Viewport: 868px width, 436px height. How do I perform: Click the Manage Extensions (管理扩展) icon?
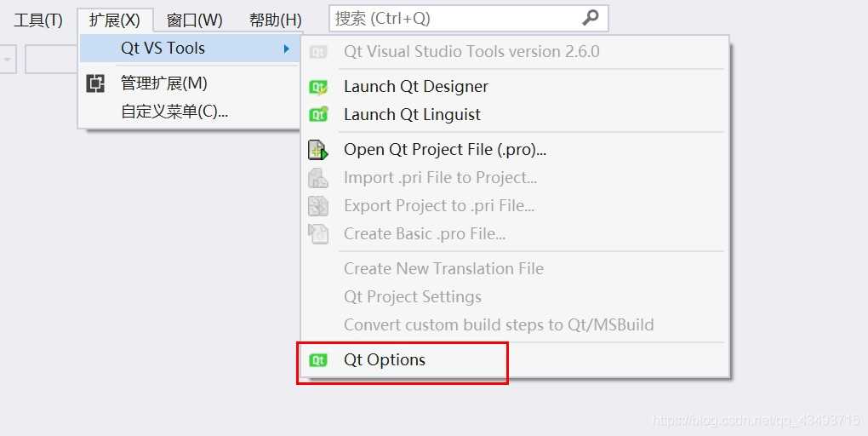[96, 83]
